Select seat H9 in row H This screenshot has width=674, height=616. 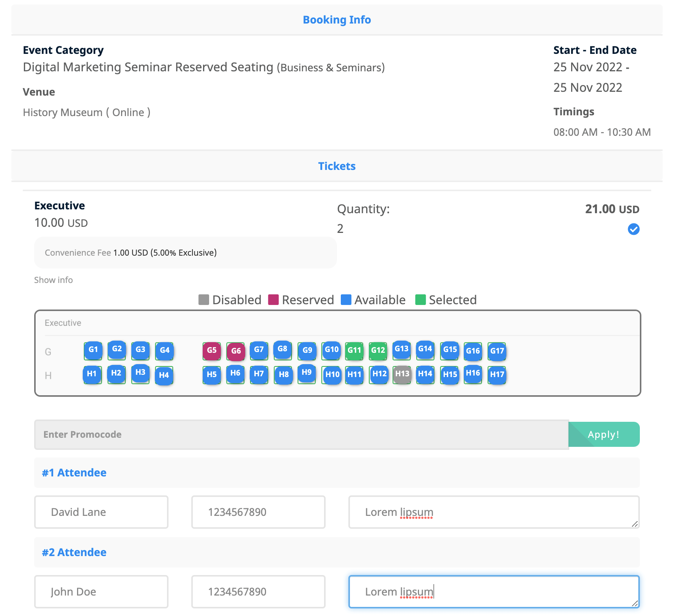(307, 373)
